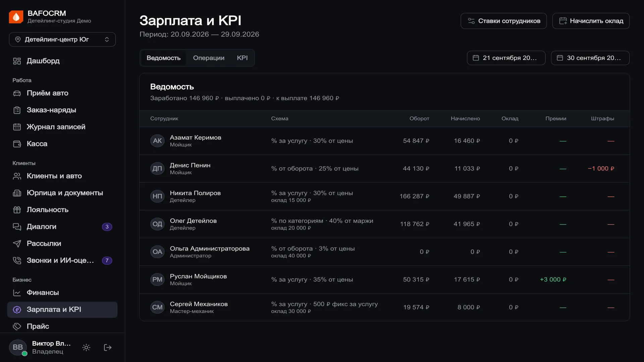Image resolution: width=644 pixels, height=362 pixels.
Task: Select Ольга Администраторова row name
Action: 210,249
